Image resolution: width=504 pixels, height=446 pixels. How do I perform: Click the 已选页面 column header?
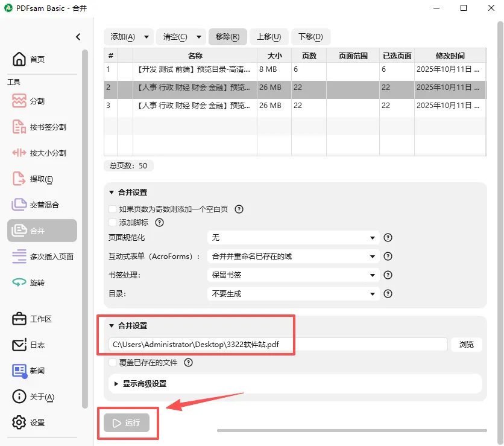[397, 56]
